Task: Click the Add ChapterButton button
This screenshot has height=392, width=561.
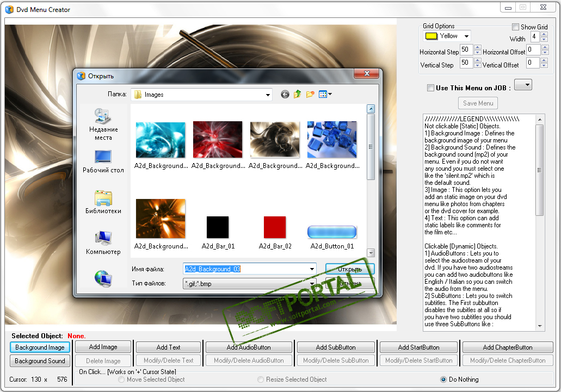Action: click(x=508, y=347)
